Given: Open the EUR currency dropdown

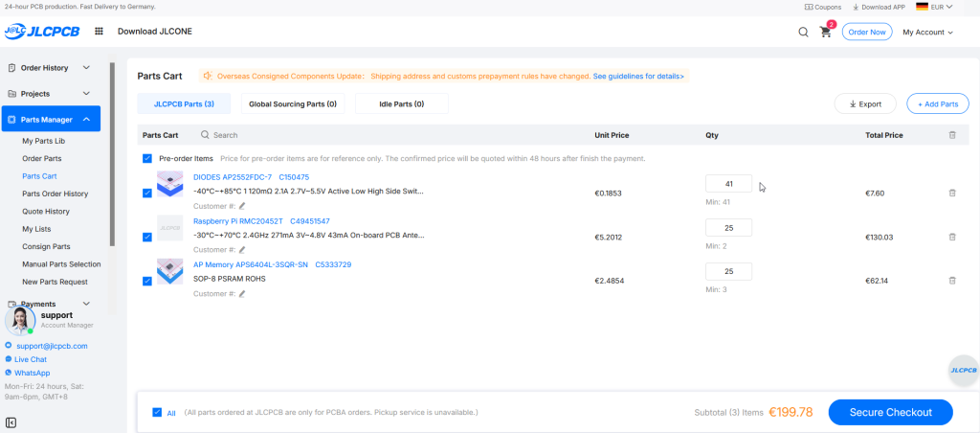Looking at the screenshot, I should [x=942, y=7].
